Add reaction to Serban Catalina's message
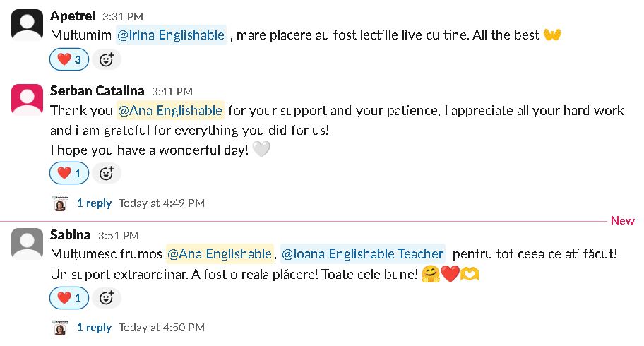Viewport: 644px width, 346px height. point(106,173)
